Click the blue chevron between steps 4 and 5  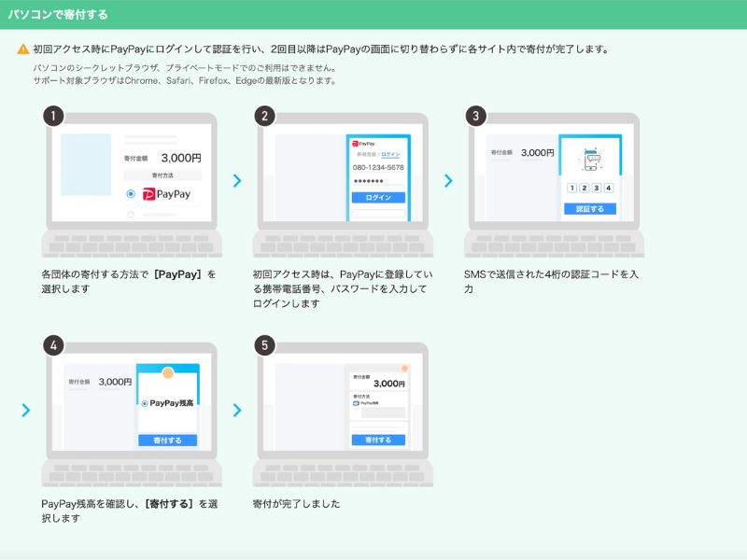tap(237, 410)
